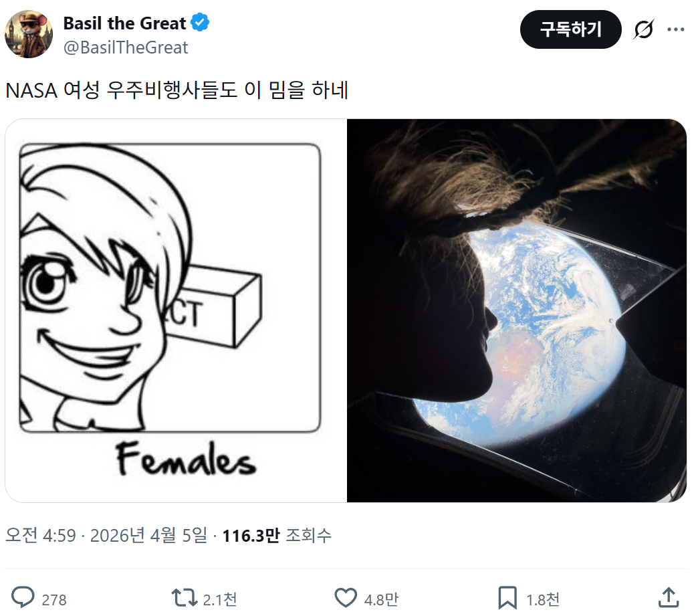Open the three-dot more options menu
The width and height of the screenshot is (692, 616).
675,29
